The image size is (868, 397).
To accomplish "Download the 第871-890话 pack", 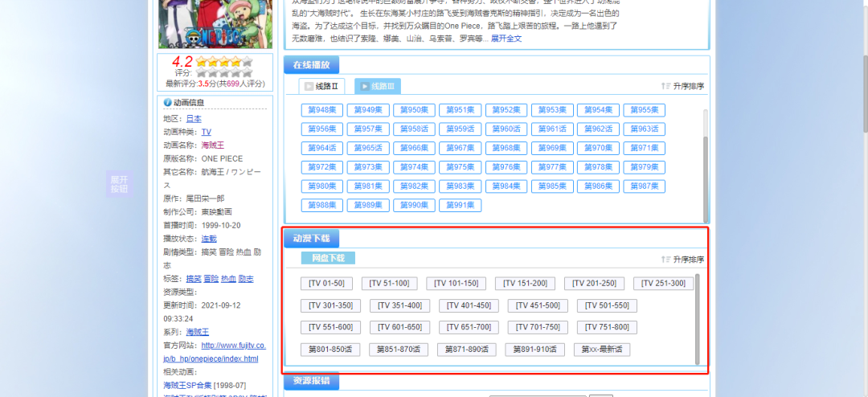I will pos(467,350).
